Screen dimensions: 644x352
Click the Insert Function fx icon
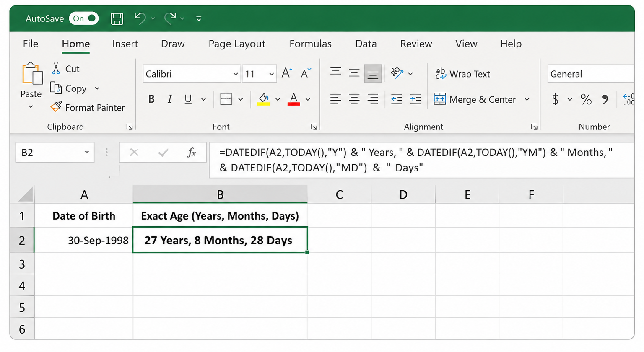tap(192, 153)
